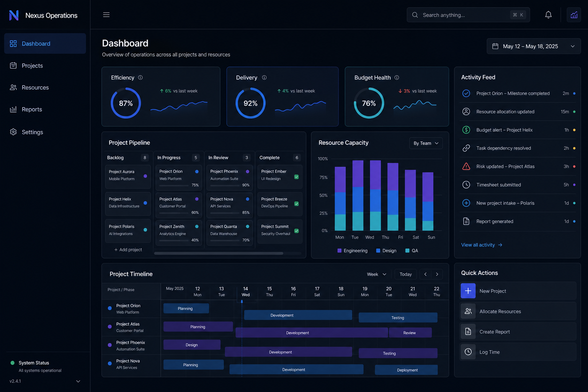Image resolution: width=588 pixels, height=392 pixels.
Task: Click the Create Report document icon
Action: click(x=468, y=332)
